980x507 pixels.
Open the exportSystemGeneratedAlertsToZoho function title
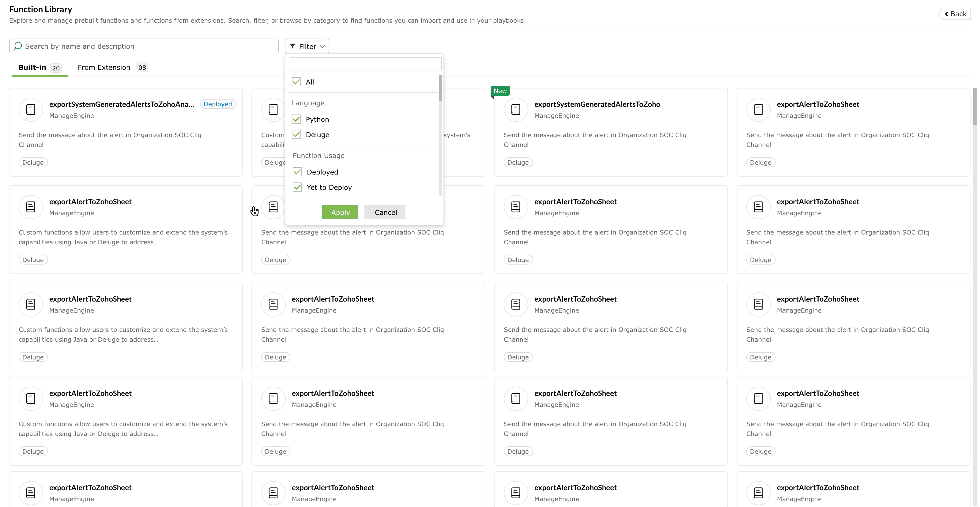point(597,104)
